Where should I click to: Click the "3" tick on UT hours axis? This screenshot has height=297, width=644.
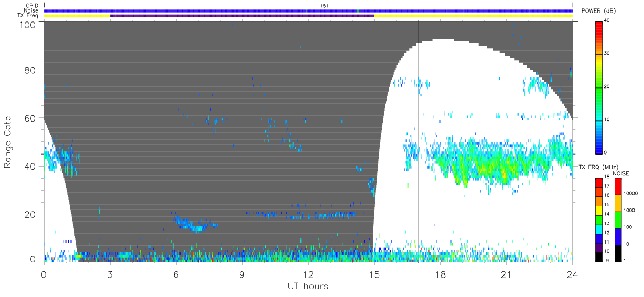[x=110, y=274]
